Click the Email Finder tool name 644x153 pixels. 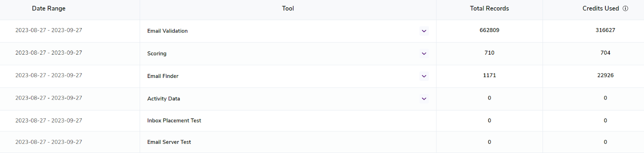point(163,76)
